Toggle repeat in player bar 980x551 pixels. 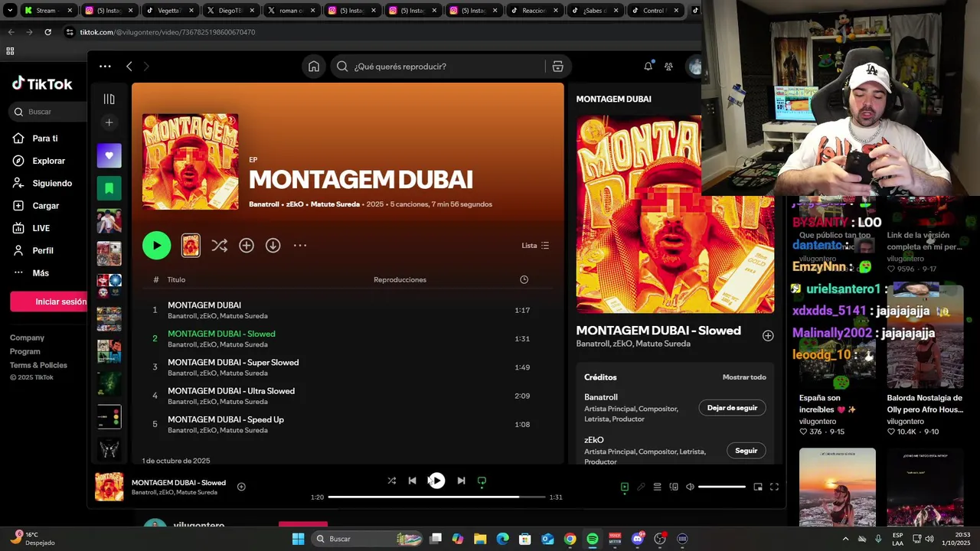(482, 481)
